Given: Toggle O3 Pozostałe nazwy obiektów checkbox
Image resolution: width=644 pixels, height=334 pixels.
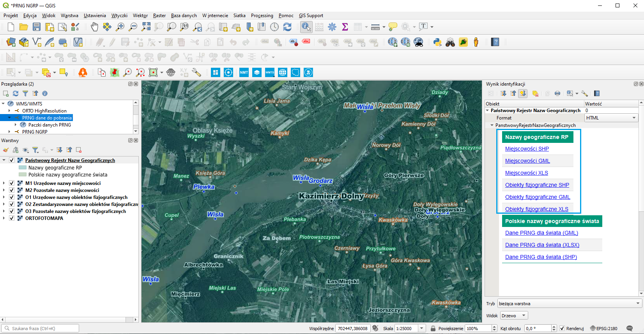Looking at the screenshot, I should click(x=12, y=211).
